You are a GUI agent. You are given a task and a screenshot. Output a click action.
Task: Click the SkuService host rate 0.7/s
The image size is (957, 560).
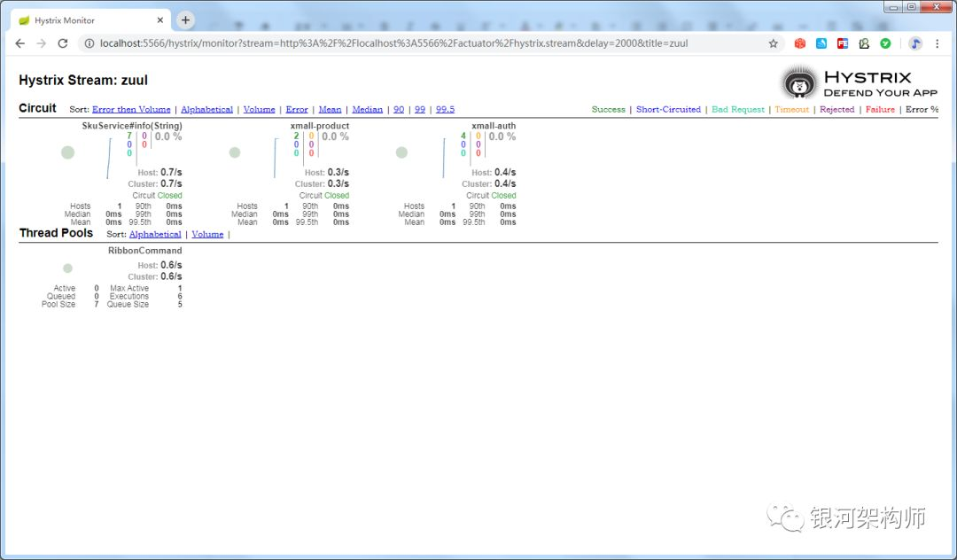point(171,172)
